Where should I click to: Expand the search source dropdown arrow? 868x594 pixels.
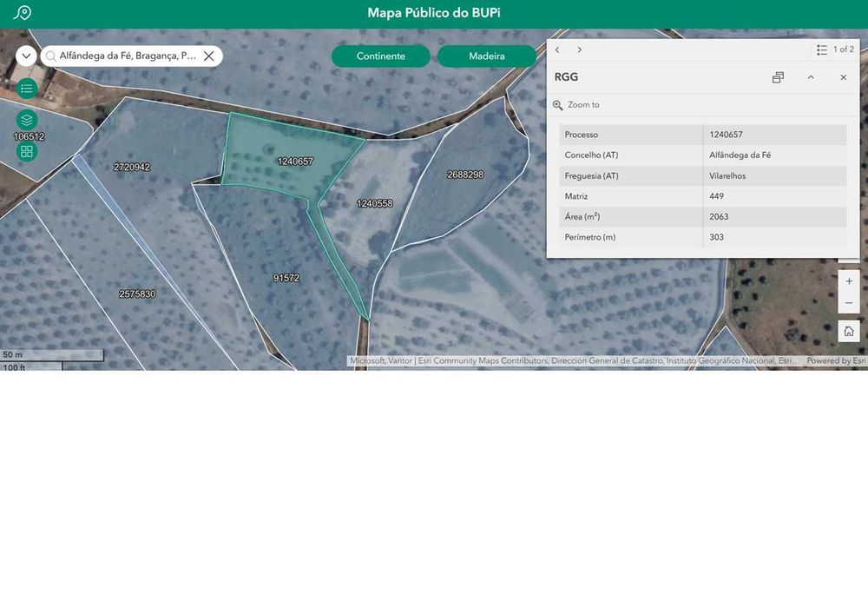click(26, 56)
